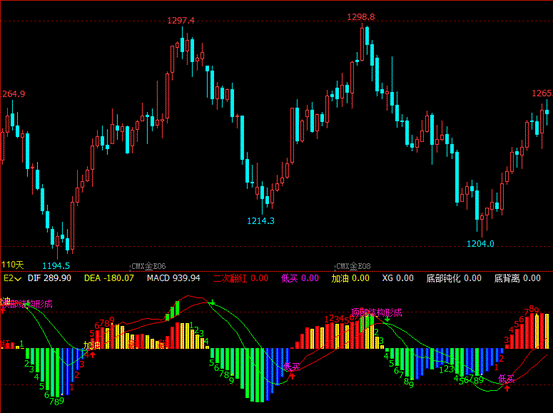Select the DIF 289.90 indicator readout
Screen dimensions: 553x413
49,278
